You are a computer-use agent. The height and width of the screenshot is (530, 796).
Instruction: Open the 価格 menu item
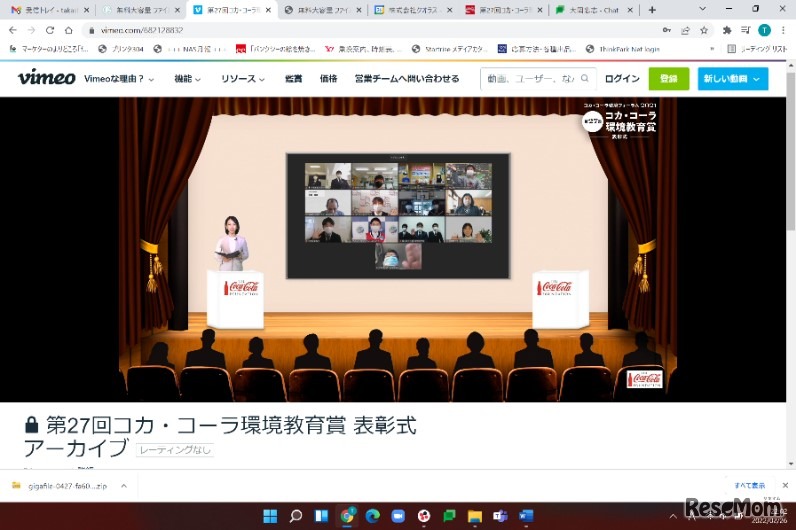328,79
